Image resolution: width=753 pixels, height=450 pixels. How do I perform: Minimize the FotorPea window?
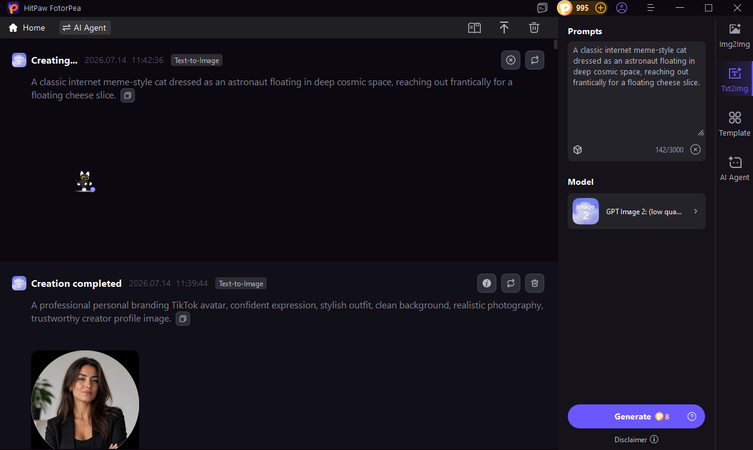point(680,8)
